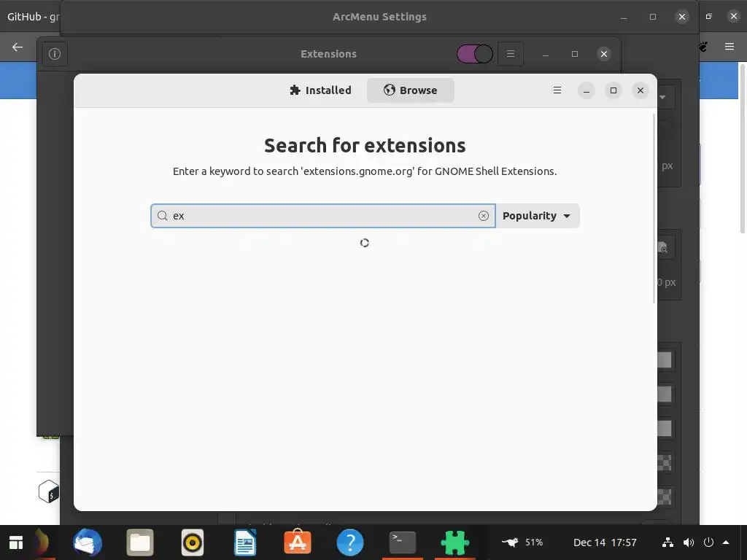Open Files manager from taskbar
747x560 pixels.
pos(140,542)
